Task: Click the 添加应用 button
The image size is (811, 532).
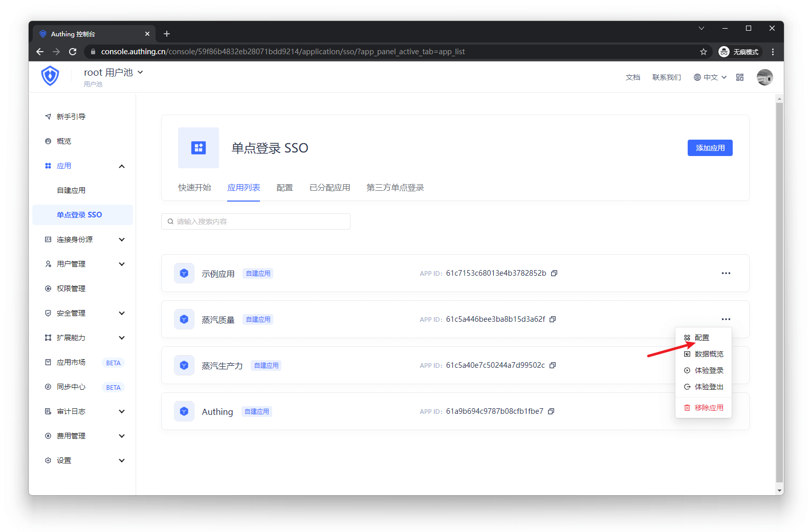Action: click(710, 148)
